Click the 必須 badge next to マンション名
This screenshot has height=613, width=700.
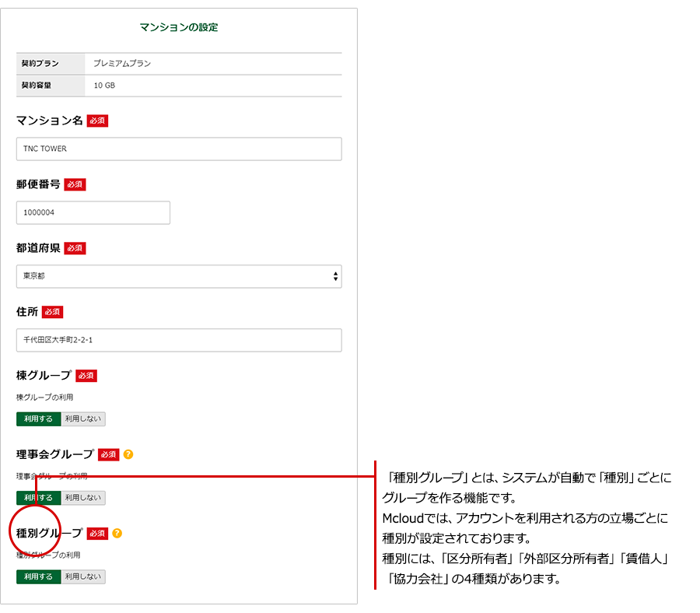click(x=97, y=121)
